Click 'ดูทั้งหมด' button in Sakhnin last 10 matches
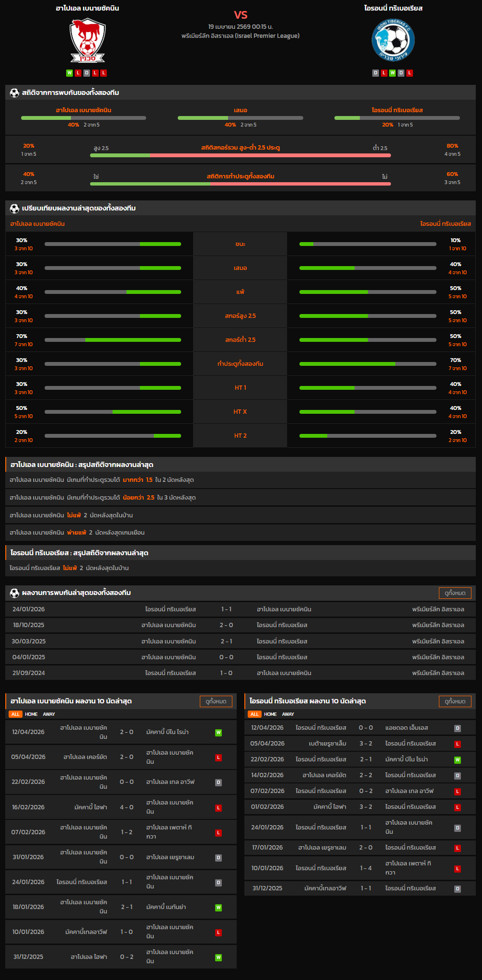The height and width of the screenshot is (980, 482). click(x=216, y=701)
